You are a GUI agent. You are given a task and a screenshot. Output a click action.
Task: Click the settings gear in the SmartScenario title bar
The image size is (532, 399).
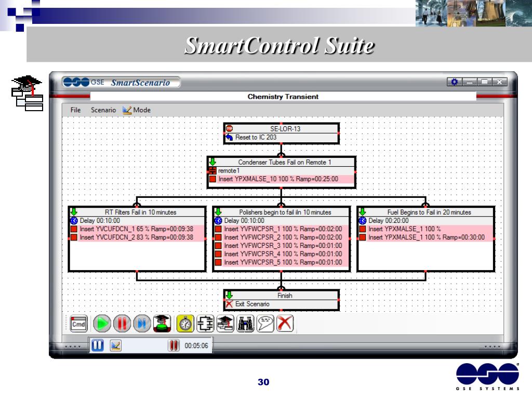[454, 82]
